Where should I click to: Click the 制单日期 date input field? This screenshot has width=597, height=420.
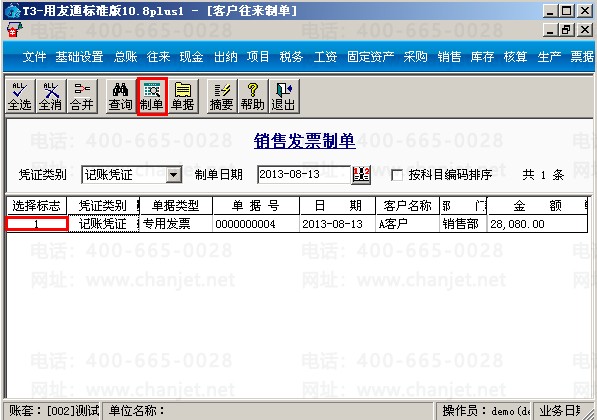[304, 175]
